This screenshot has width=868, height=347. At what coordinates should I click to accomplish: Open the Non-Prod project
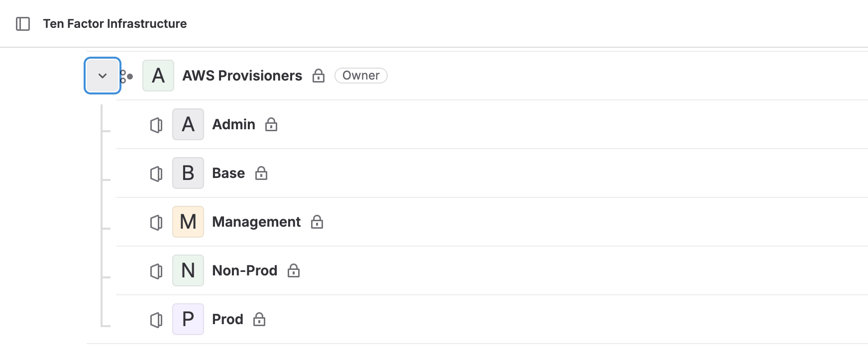[244, 270]
